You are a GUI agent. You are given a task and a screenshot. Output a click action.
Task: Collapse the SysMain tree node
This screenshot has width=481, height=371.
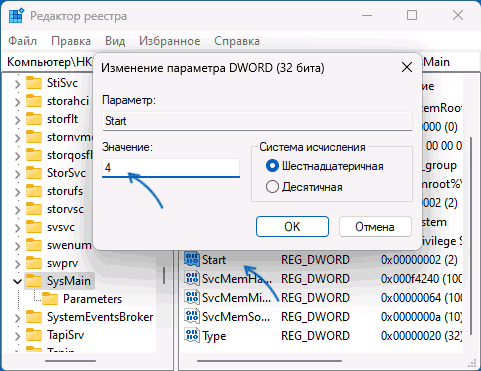(17, 281)
